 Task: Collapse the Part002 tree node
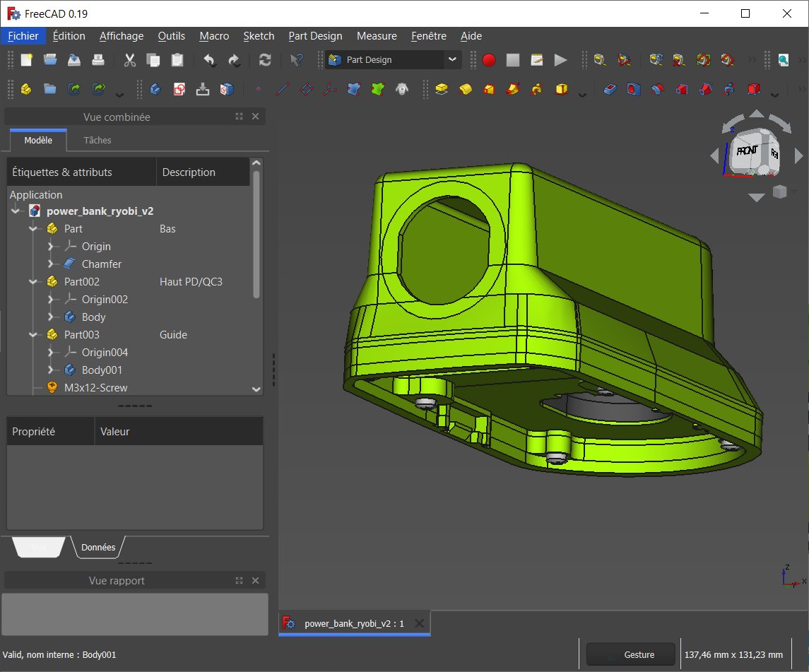coord(33,282)
